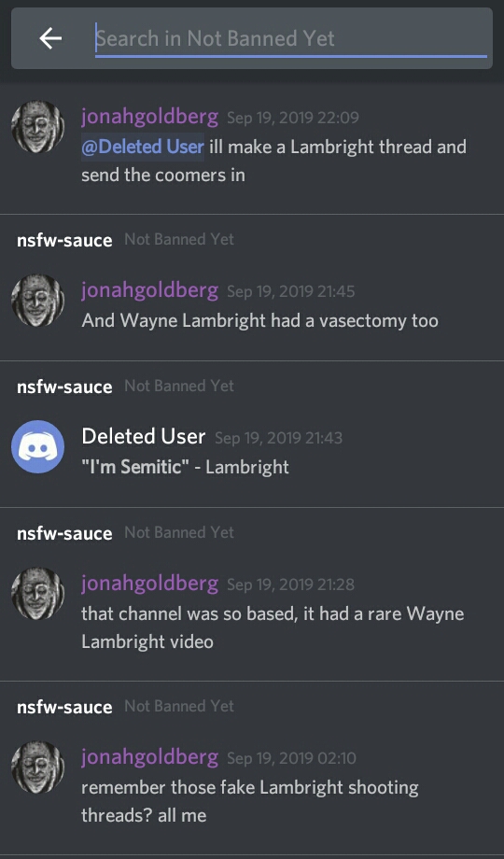
Task: Open the 'Lambright thread' message result
Action: 252,148
